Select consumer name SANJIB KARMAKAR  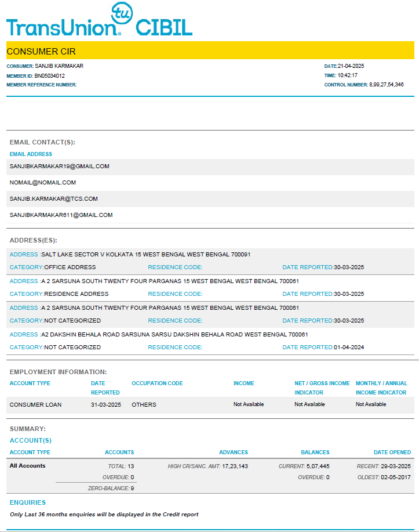point(59,66)
